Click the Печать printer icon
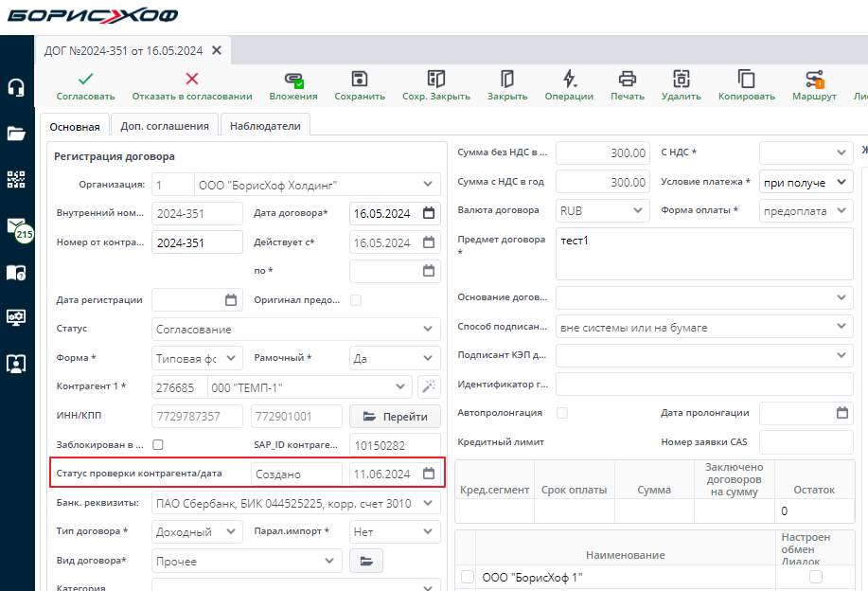This screenshot has width=868, height=591. point(627,80)
